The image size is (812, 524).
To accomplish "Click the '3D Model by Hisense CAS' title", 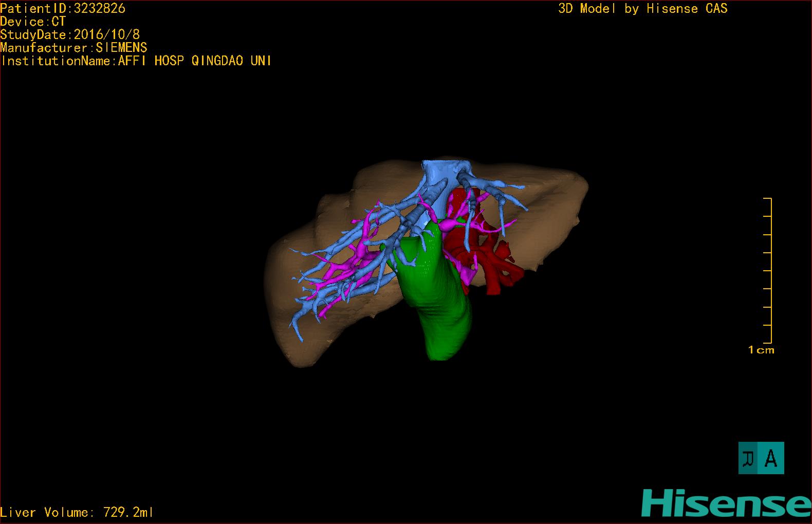I will coord(643,8).
